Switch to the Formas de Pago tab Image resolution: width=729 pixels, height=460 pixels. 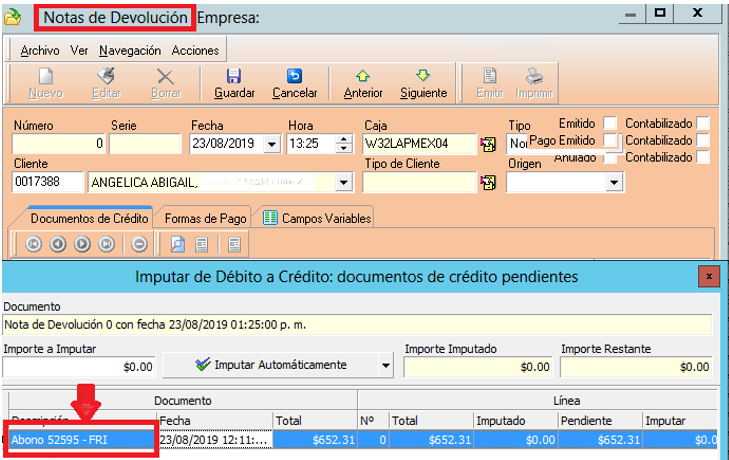click(x=205, y=218)
